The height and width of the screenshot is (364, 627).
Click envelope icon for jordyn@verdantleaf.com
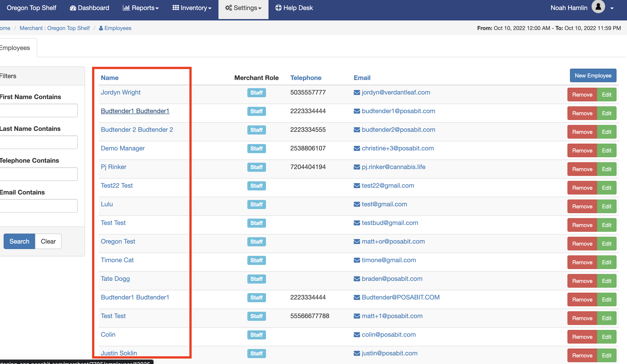click(x=357, y=92)
